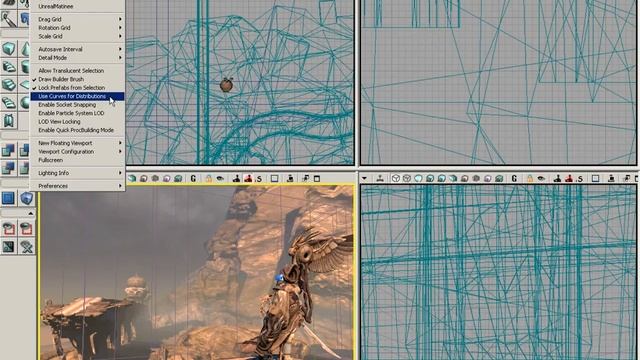This screenshot has width=640, height=360.
Task: Toggle eye show flags in perspective toolbar
Action: [x=220, y=178]
